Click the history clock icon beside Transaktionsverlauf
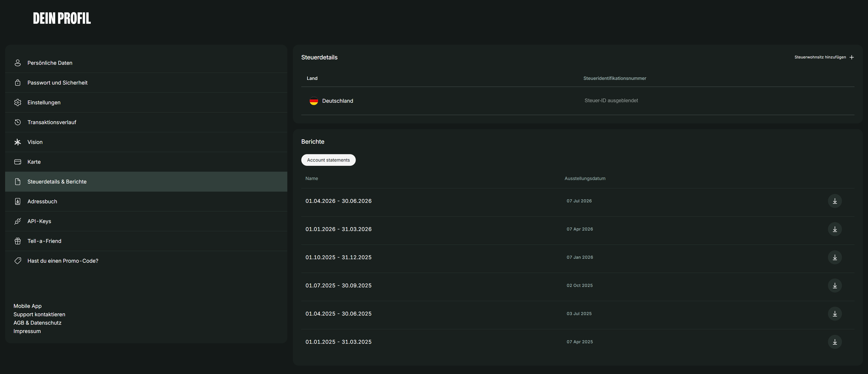 pos(18,122)
